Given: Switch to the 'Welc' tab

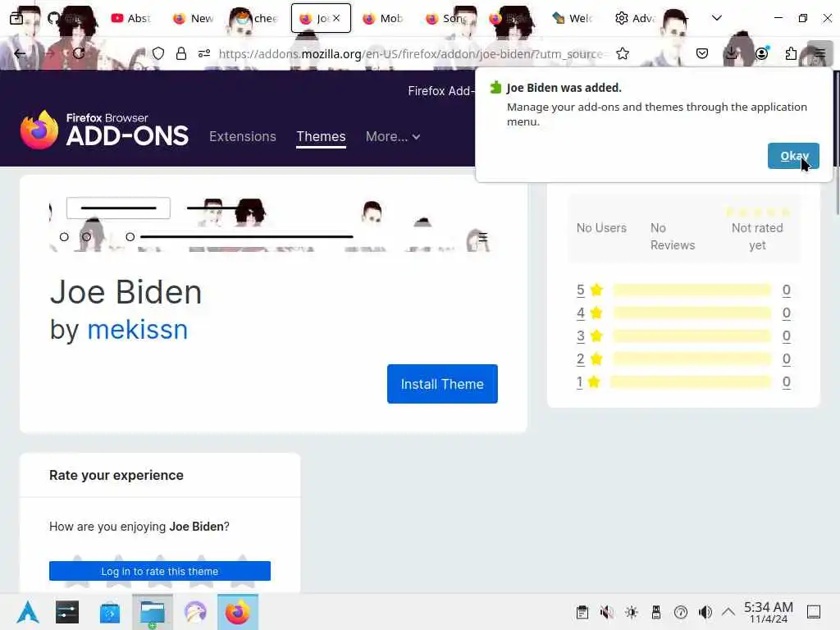Looking at the screenshot, I should (573, 18).
